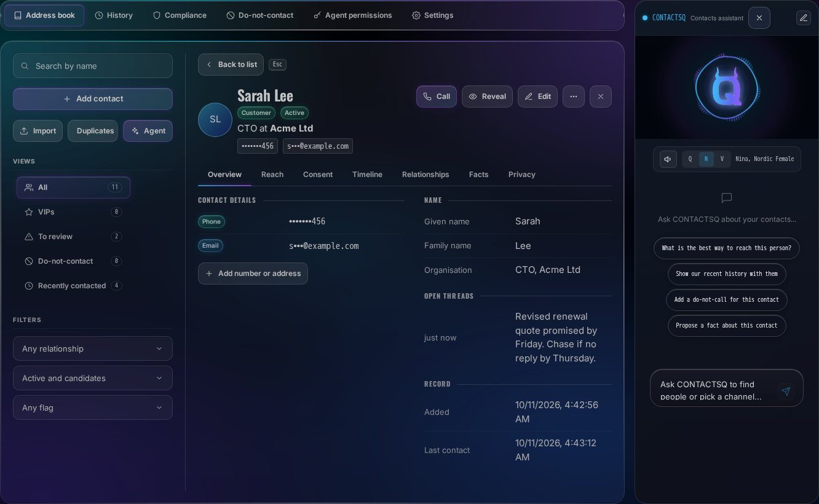This screenshot has width=819, height=504.
Task: Close the CONTACTSQ assistant panel
Action: coord(759,18)
